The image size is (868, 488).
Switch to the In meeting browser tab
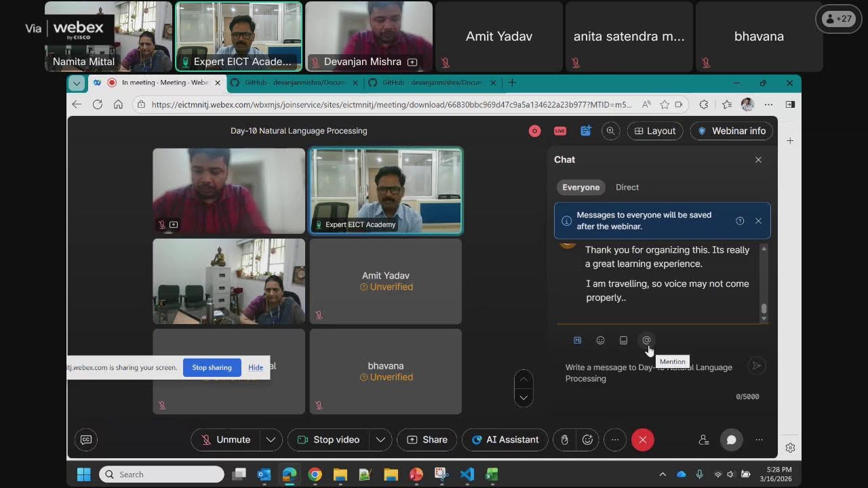click(x=156, y=83)
